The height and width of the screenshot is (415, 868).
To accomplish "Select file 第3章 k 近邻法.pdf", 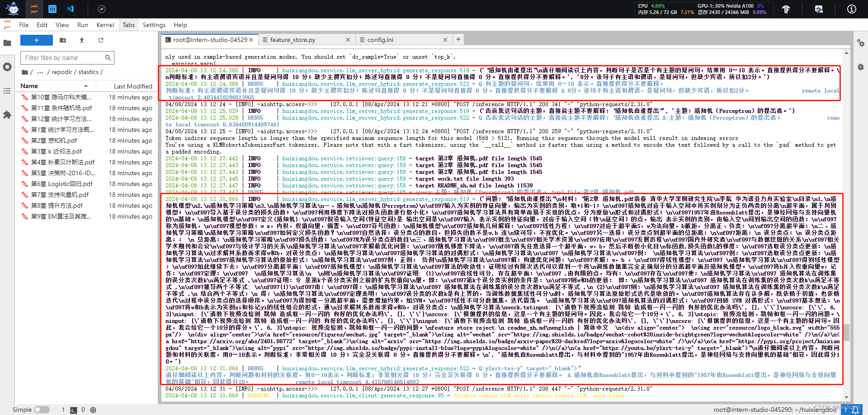I will coord(87,151).
